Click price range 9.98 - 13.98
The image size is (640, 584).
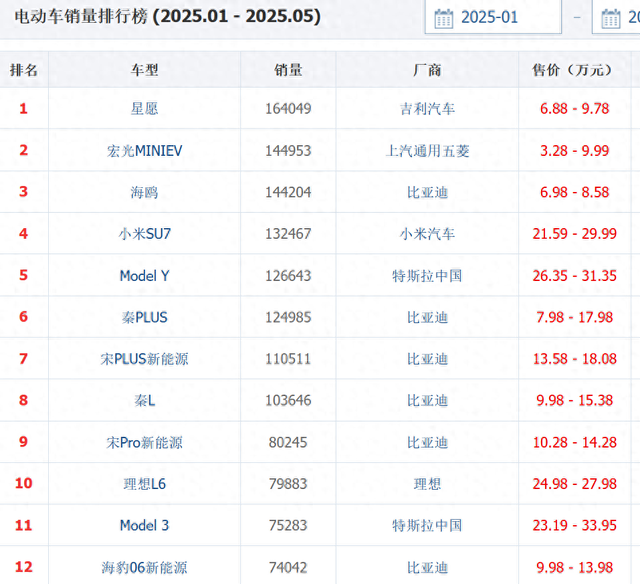point(575,568)
